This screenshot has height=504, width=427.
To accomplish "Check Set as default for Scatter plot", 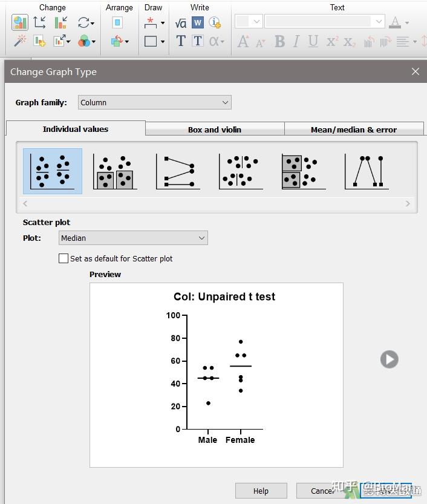I will click(64, 258).
